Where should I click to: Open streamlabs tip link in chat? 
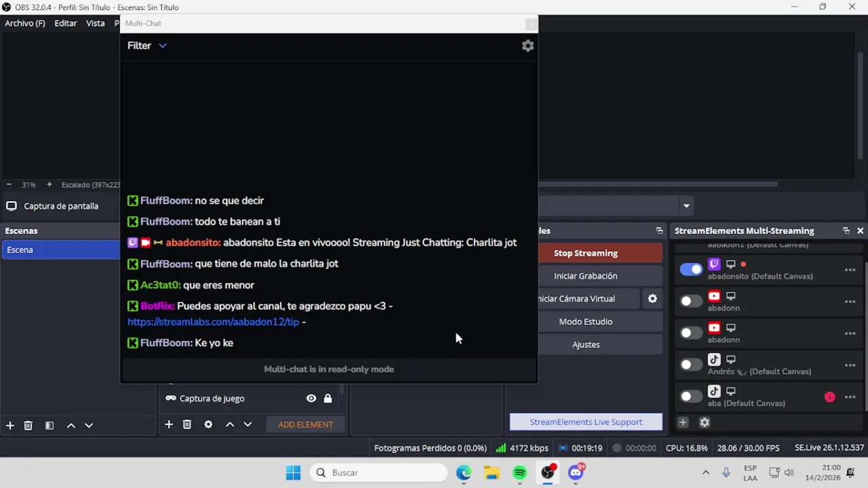pyautogui.click(x=213, y=322)
